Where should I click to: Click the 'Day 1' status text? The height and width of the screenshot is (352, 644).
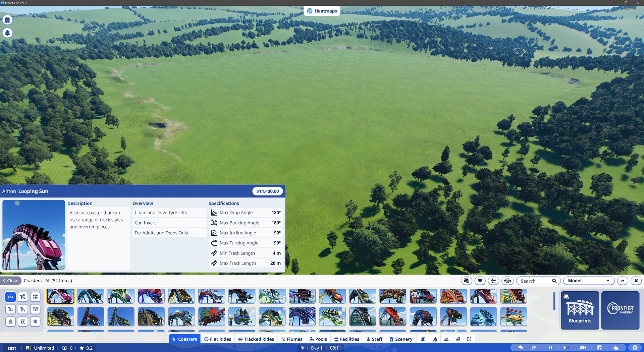(316, 348)
